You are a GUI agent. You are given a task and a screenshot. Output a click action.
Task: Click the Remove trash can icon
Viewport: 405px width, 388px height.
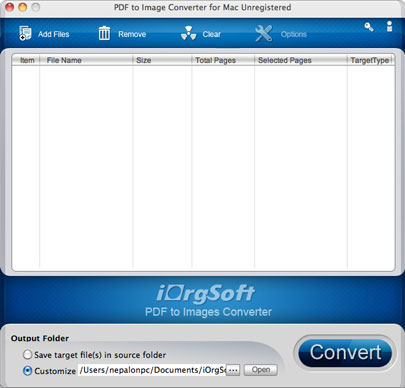[x=104, y=33]
